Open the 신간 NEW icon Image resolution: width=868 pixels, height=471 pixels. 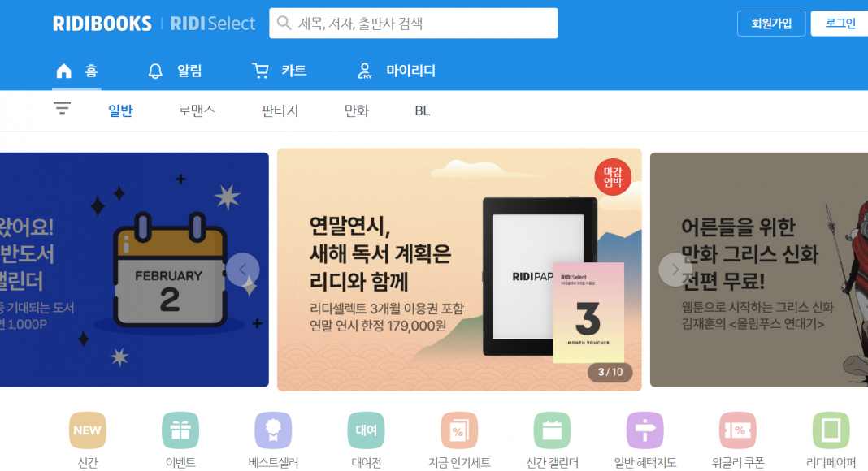click(x=88, y=430)
